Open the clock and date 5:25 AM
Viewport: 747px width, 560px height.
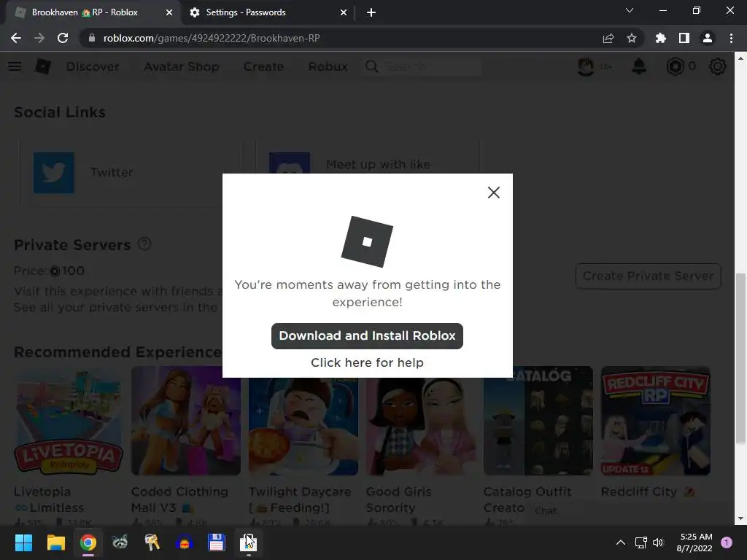(694, 542)
